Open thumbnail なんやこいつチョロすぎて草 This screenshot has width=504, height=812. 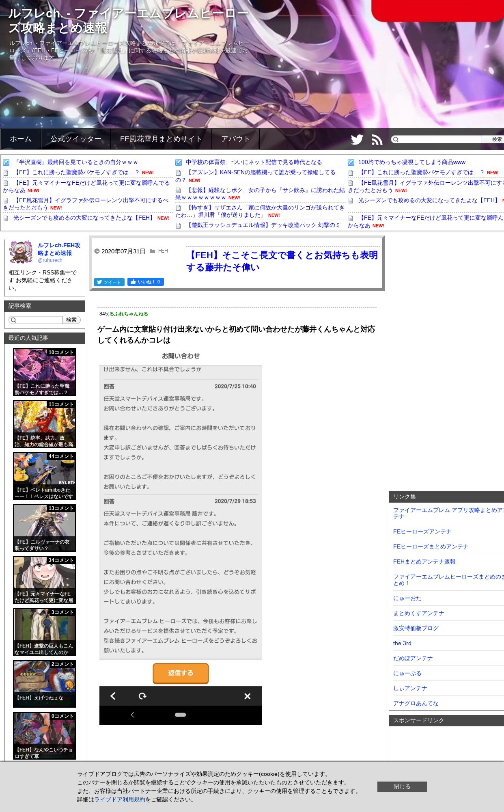[45, 736]
